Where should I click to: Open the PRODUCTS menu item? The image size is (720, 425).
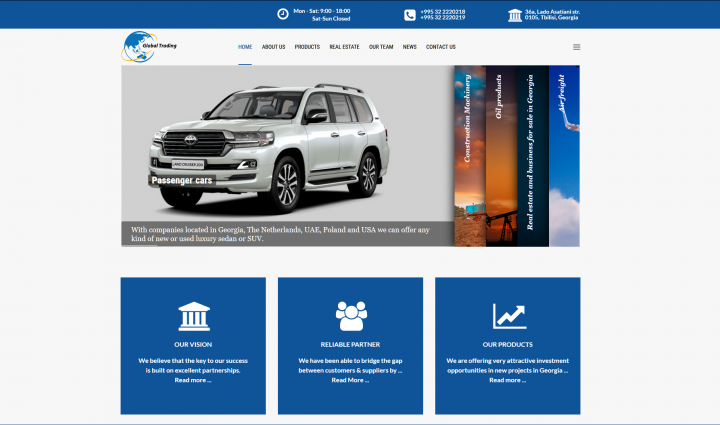(307, 47)
